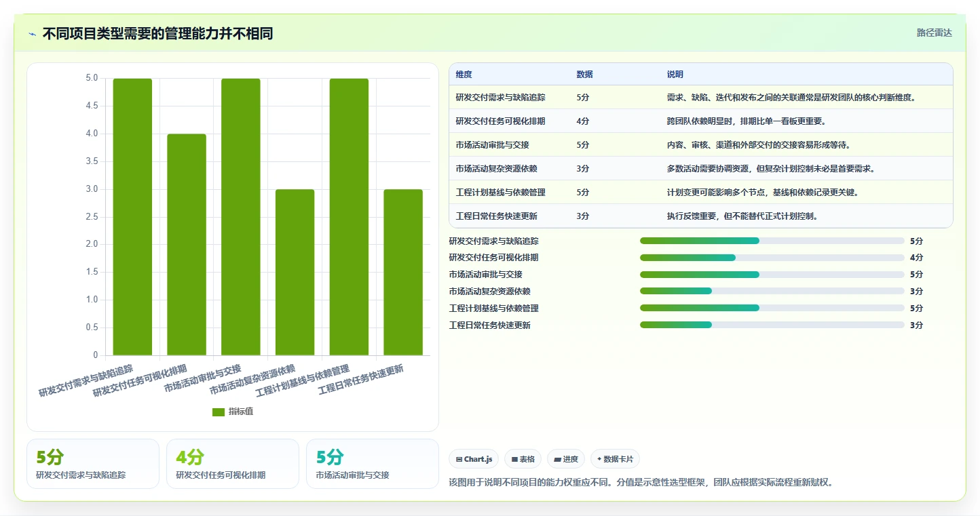The height and width of the screenshot is (516, 980).
Task: Select the 市场活动审批与交接 bar in chart
Action: pyautogui.click(x=241, y=217)
